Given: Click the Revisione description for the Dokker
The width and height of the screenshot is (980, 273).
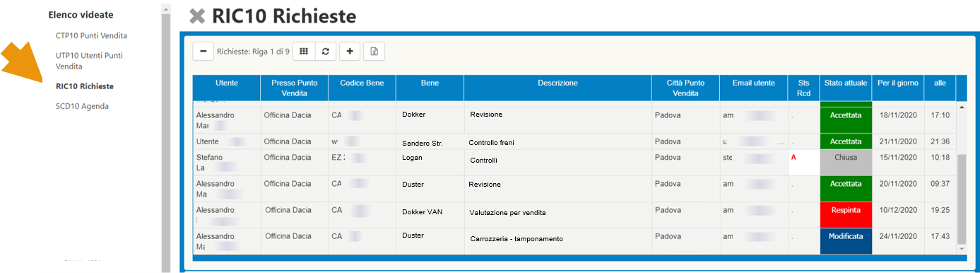Looking at the screenshot, I should (485, 114).
